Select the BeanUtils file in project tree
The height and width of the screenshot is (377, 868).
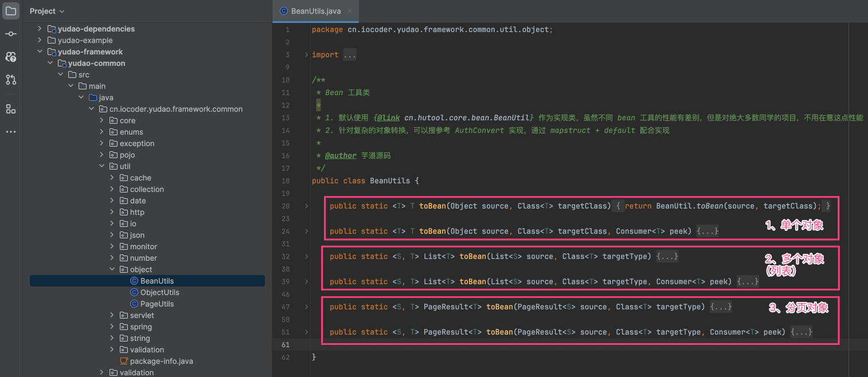(157, 281)
